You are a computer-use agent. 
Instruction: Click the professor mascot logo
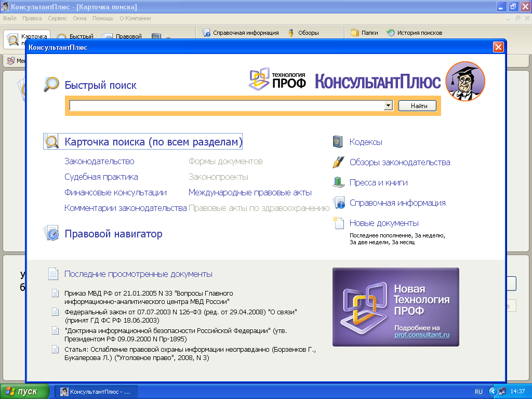coord(465,81)
